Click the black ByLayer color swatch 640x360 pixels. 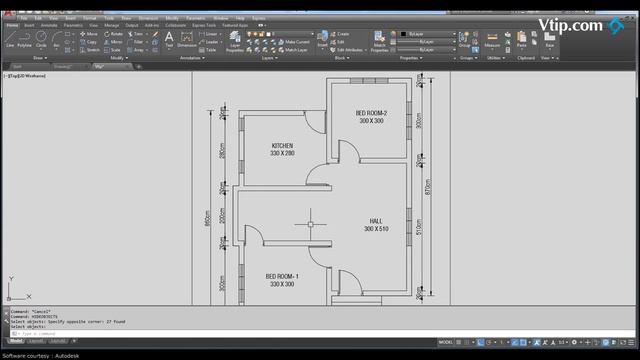coord(403,34)
